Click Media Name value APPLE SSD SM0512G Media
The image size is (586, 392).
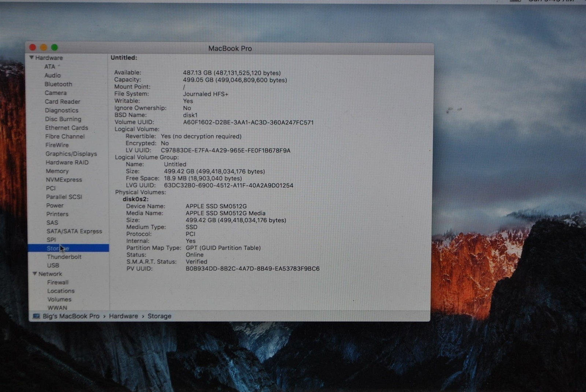226,213
